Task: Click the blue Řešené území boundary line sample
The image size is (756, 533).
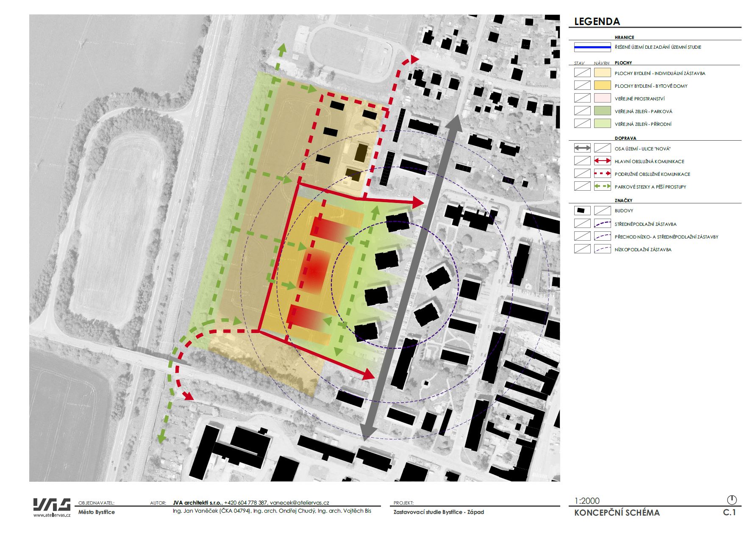Action: point(592,47)
